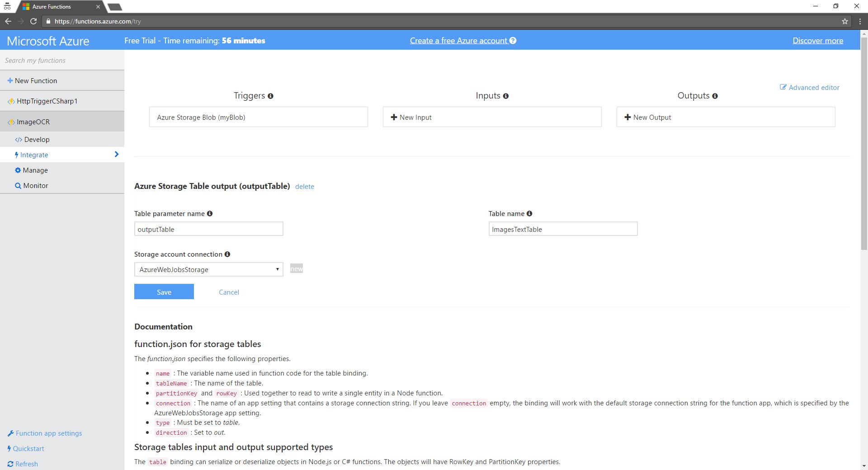Expand the Integrate chevron arrow
This screenshot has width=868, height=470.
point(117,155)
